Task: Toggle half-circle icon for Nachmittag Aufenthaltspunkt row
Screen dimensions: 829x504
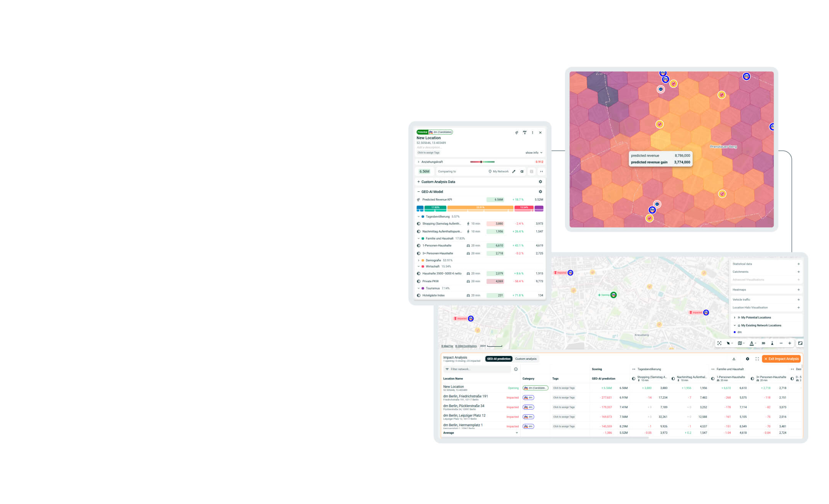Action: [x=419, y=231]
